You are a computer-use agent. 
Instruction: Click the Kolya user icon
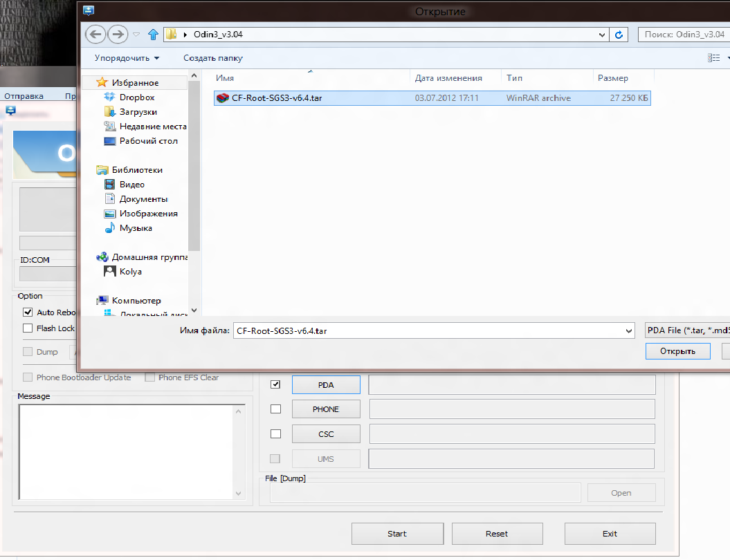point(109,271)
